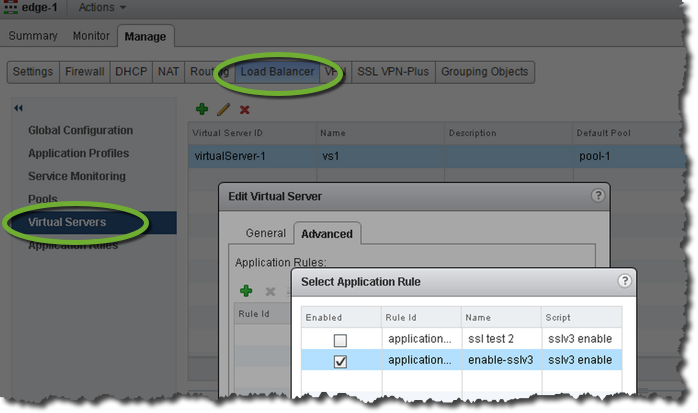The width and height of the screenshot is (698, 413).
Task: Click the edge-1 title text
Action: [x=40, y=8]
